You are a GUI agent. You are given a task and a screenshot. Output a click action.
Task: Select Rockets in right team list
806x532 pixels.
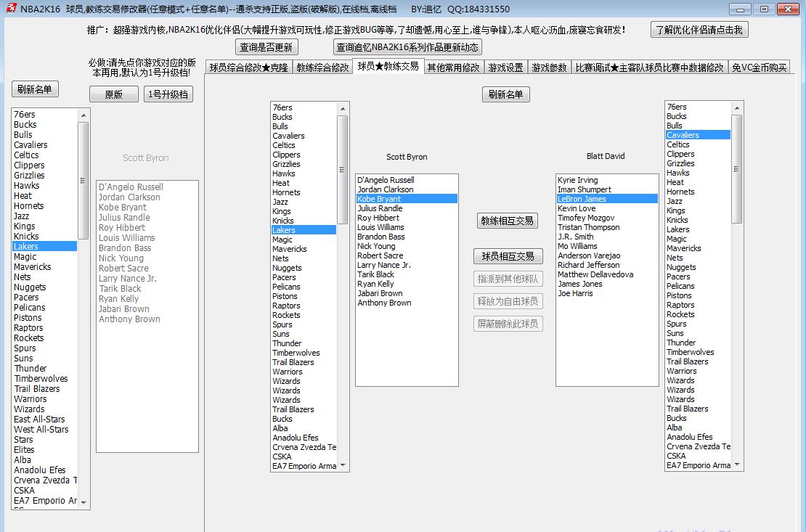[x=698, y=314]
